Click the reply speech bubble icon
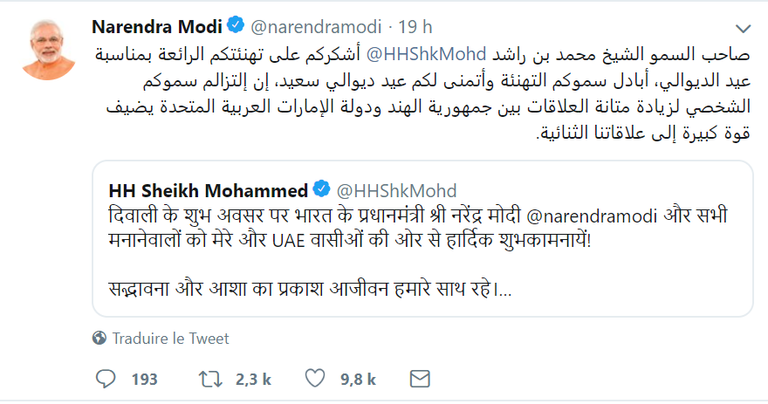Image resolution: width=768 pixels, height=404 pixels. pos(107,379)
